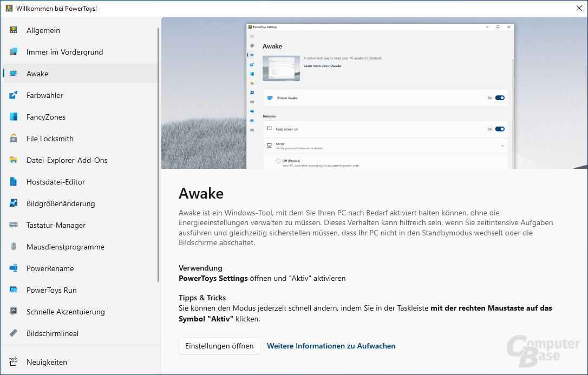Select PowerRename entry

80,268
